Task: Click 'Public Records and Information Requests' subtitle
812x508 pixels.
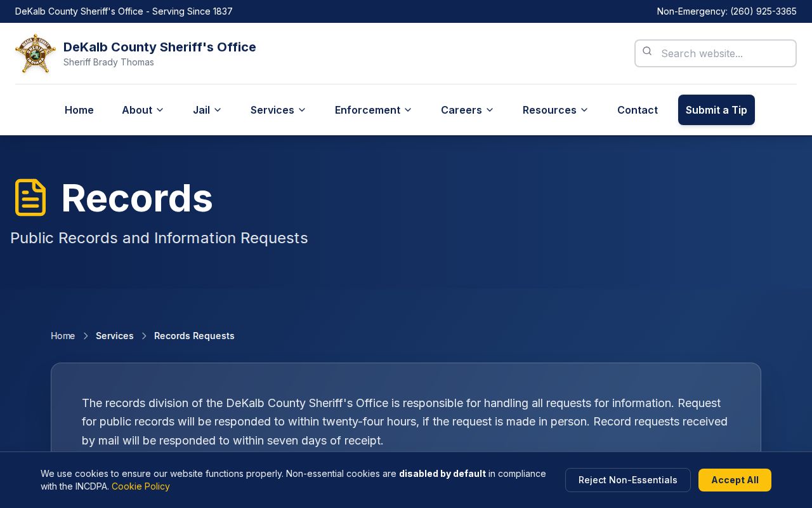Action: tap(159, 238)
